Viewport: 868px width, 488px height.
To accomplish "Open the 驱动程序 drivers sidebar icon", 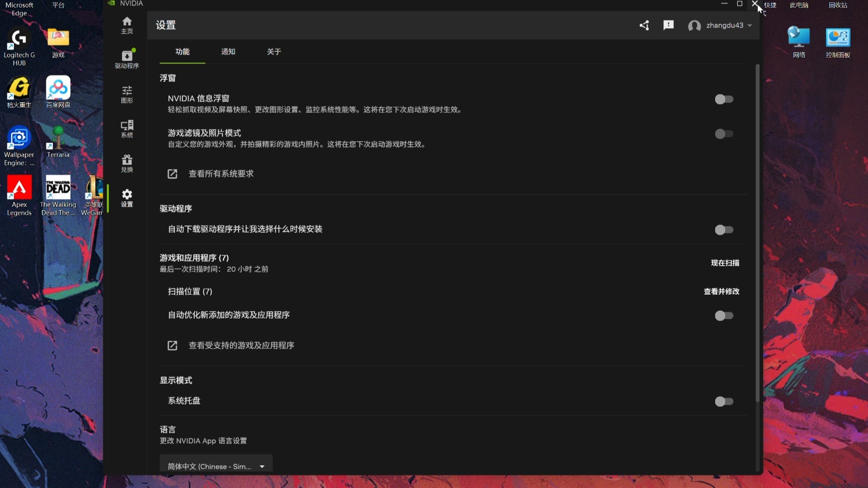I will (127, 59).
